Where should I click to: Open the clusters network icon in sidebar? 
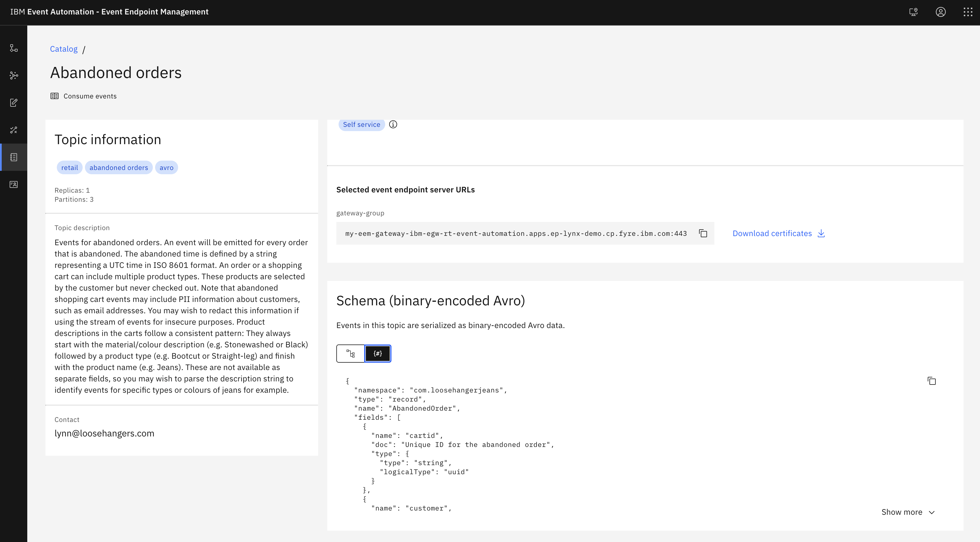click(x=14, y=75)
